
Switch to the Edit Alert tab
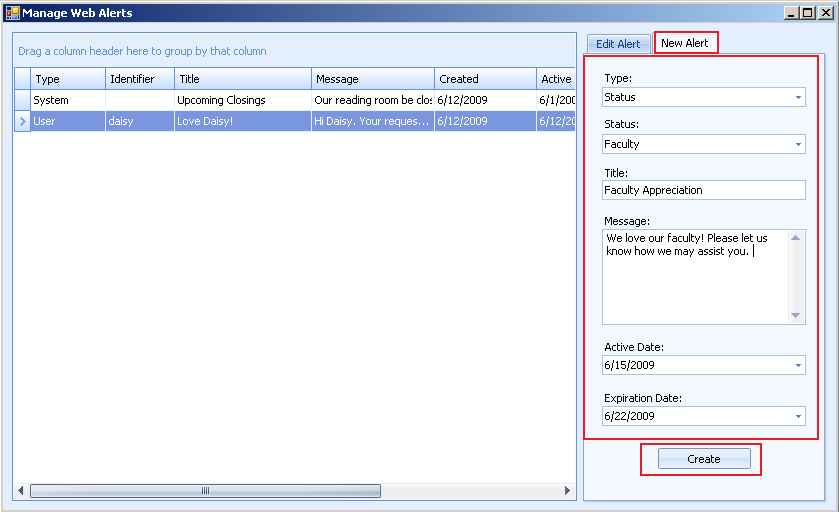[x=617, y=44]
